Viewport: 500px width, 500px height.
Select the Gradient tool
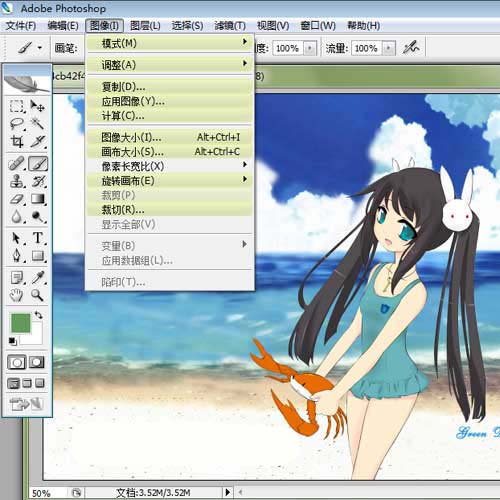(x=38, y=199)
